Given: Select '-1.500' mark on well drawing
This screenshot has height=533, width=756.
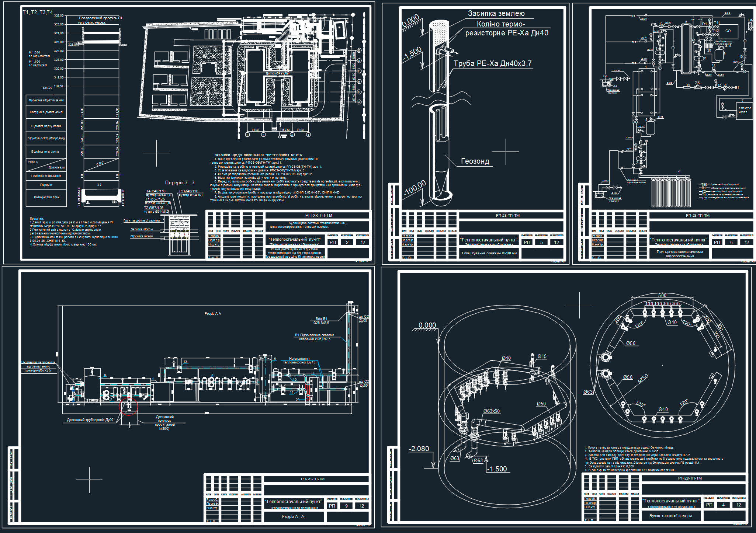Looking at the screenshot, I should point(412,54).
